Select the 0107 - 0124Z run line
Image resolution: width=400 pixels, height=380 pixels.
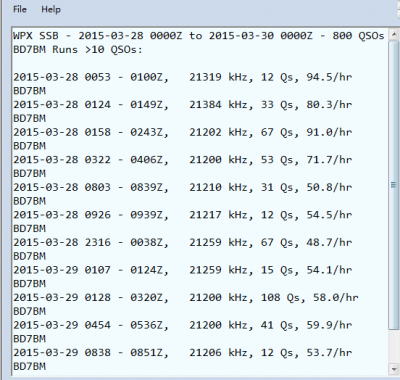183,270
